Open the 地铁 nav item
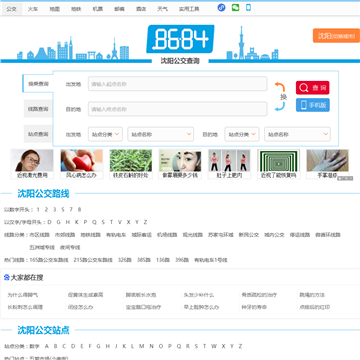This screenshot has height=360, width=360. 76,9
